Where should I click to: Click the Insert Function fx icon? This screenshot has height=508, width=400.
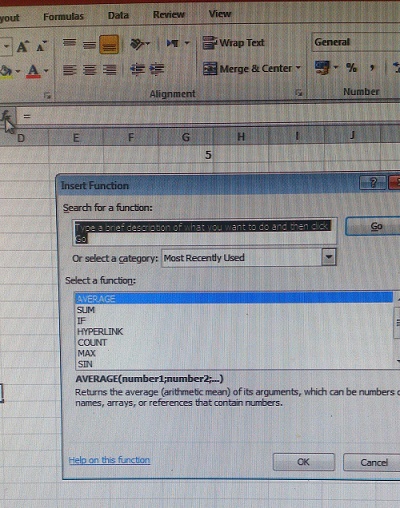(6, 116)
